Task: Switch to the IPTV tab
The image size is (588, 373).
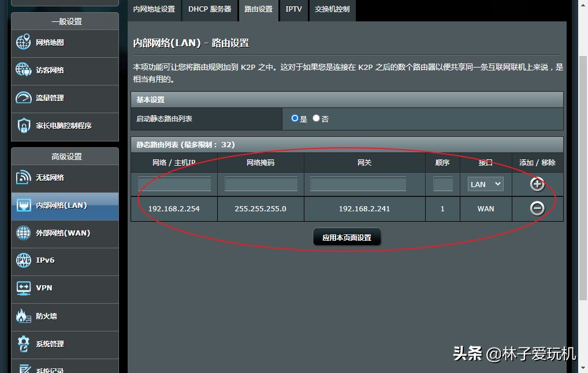Action: tap(293, 9)
